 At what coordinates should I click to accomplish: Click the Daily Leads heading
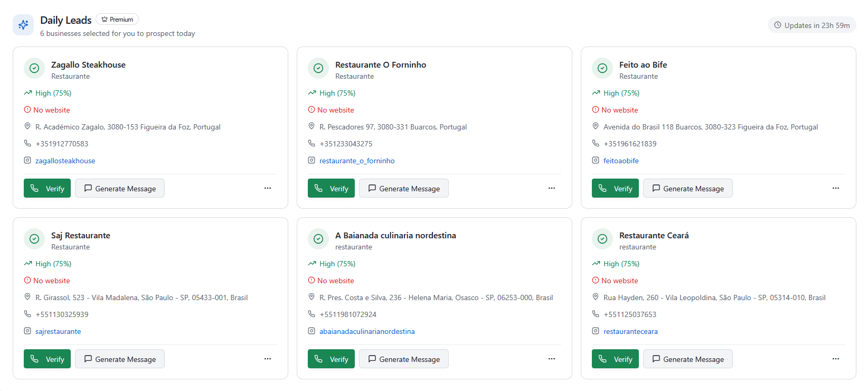(66, 20)
